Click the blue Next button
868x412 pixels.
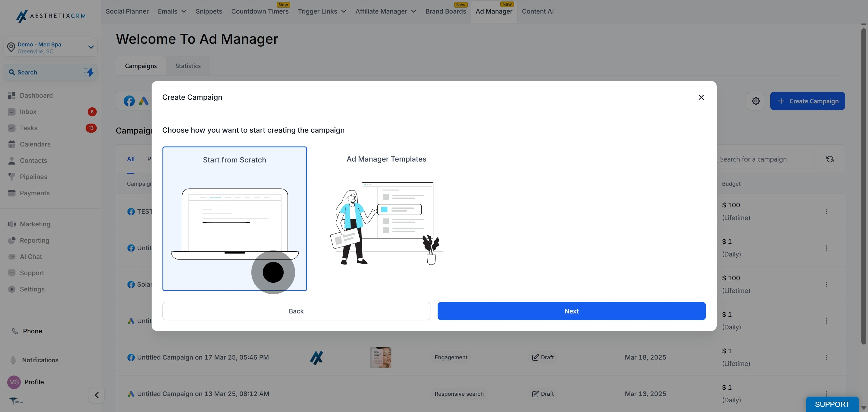pyautogui.click(x=571, y=311)
